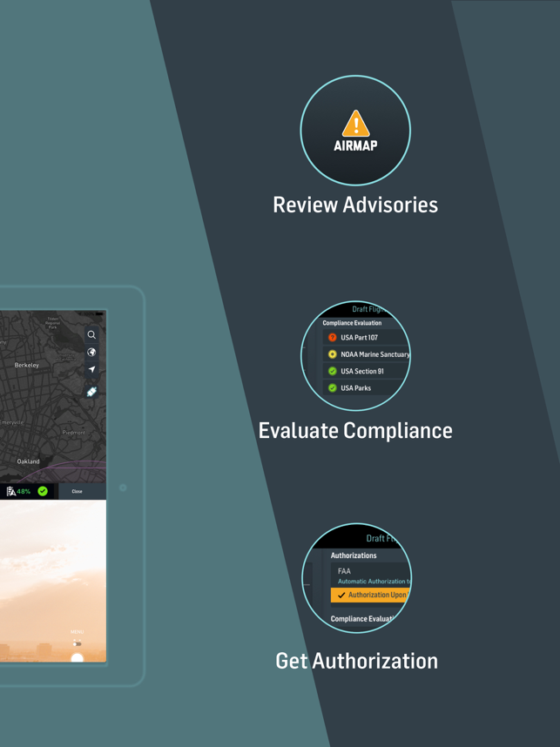Open the AirMap advisories circle
Viewport: 560px width, 747px height.
coord(355,130)
